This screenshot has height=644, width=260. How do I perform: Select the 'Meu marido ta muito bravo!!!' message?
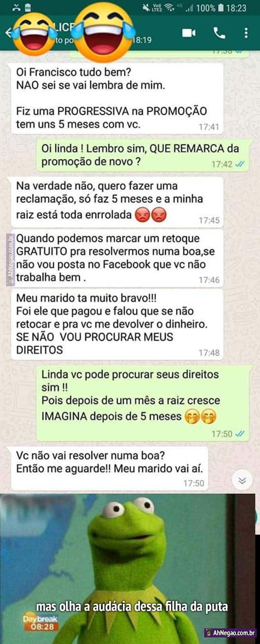coord(117,325)
